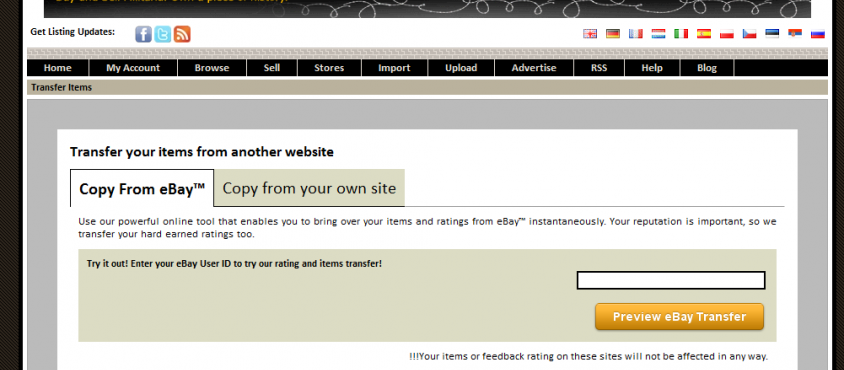Screen dimensions: 844x370
Task: Open the Facebook listing updates icon
Action: pos(143,34)
